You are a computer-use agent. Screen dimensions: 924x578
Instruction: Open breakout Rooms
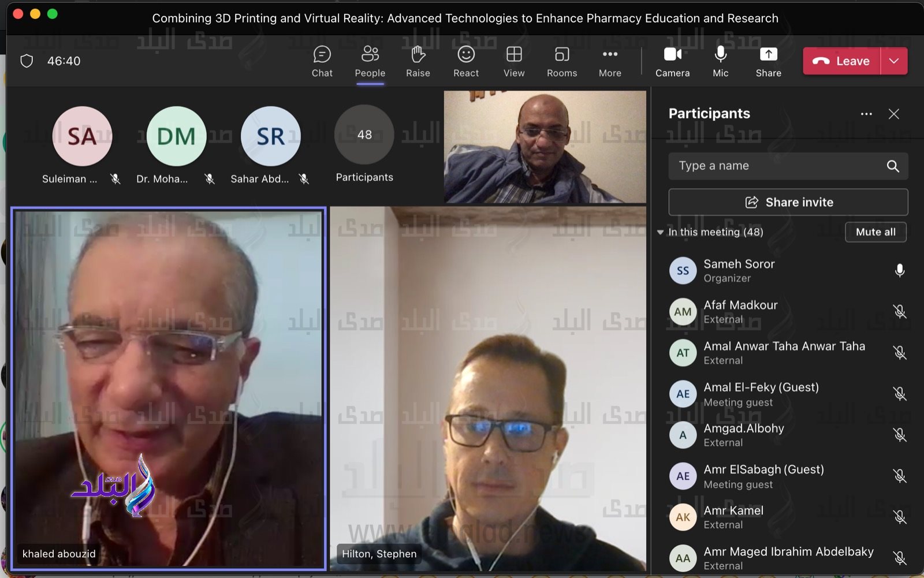click(x=561, y=61)
